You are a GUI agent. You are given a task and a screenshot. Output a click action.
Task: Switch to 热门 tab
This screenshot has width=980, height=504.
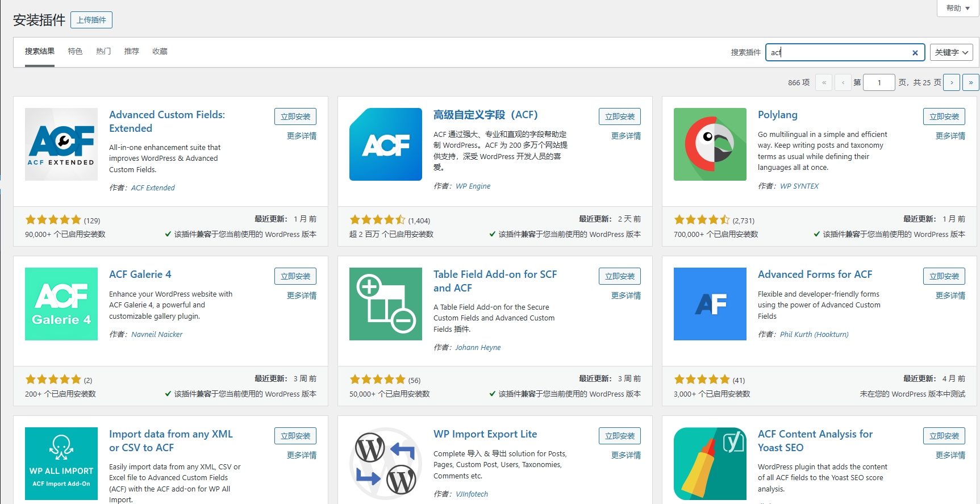[x=103, y=51]
